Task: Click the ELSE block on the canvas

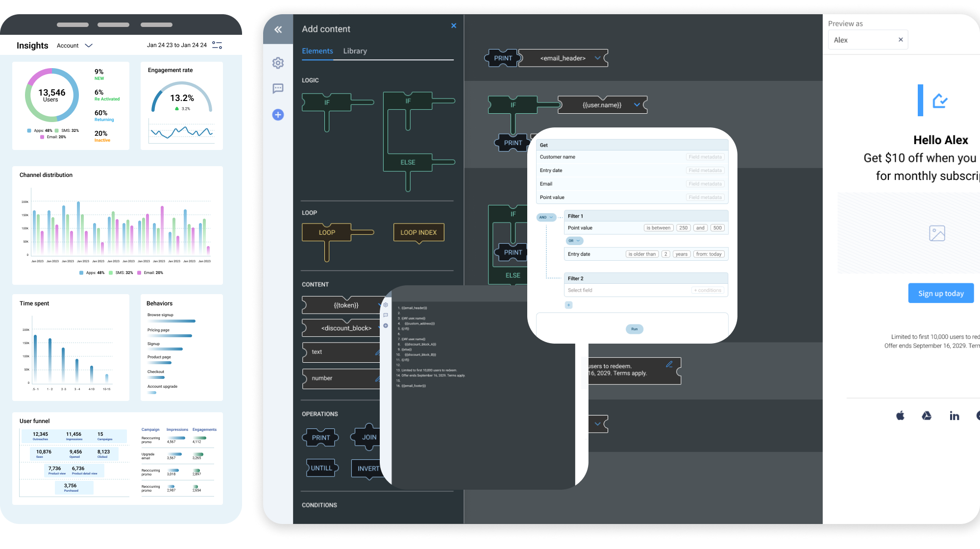Action: click(x=513, y=275)
